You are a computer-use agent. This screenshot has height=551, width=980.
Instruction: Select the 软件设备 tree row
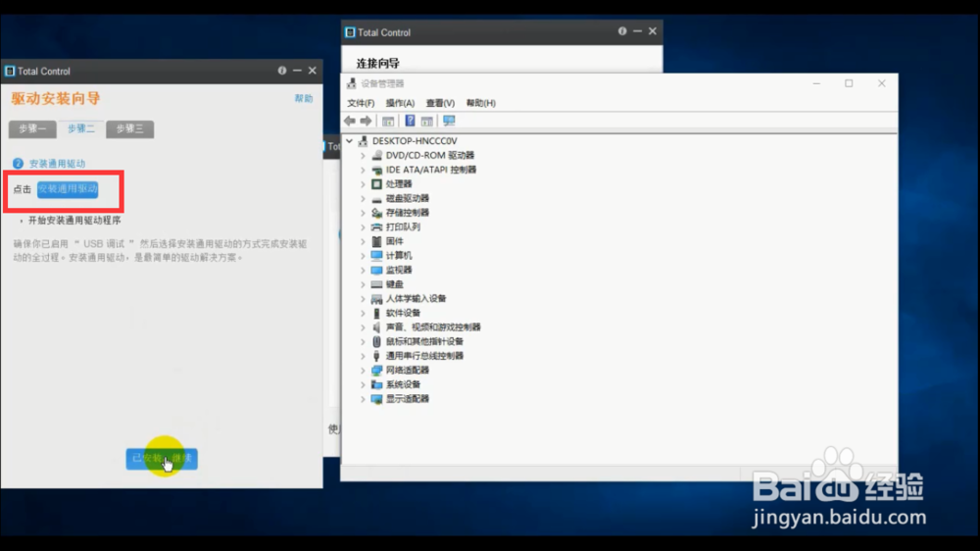[403, 313]
